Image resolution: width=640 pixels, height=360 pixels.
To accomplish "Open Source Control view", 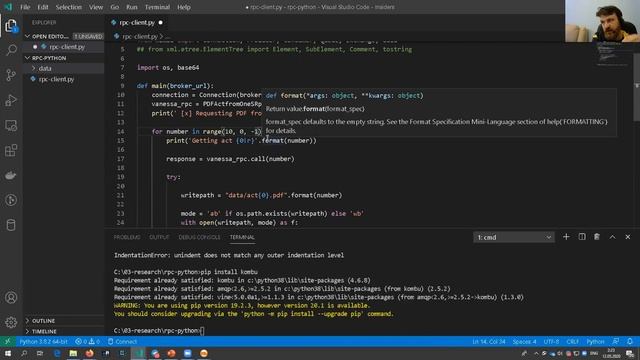I will [11, 75].
